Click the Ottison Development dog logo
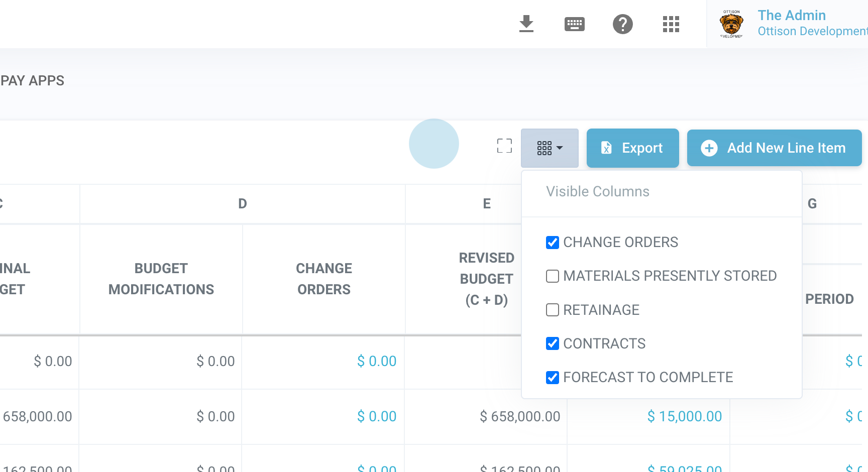The width and height of the screenshot is (868, 472). click(731, 24)
